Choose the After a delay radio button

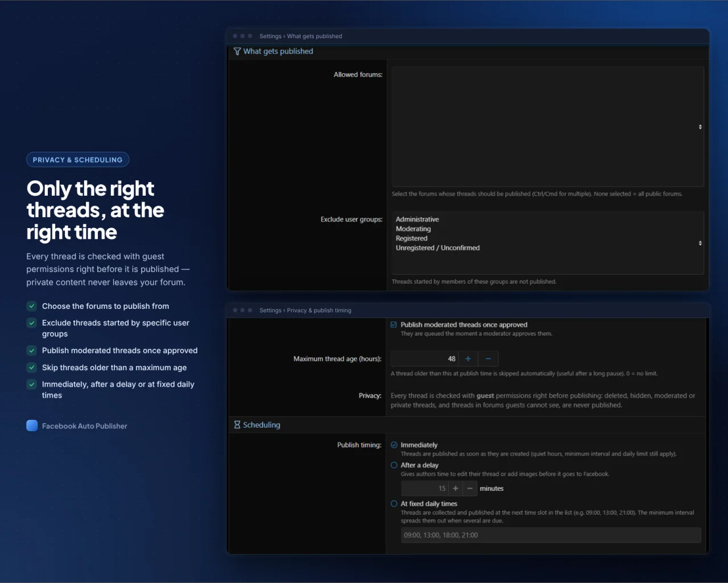pos(394,465)
